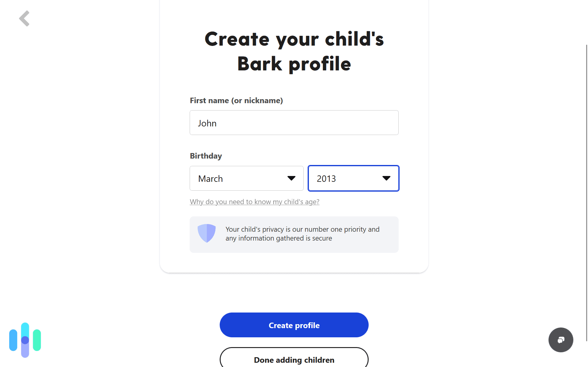Click the child's privacy notice text
Viewport: 588px width, 367px height.
pos(302,234)
